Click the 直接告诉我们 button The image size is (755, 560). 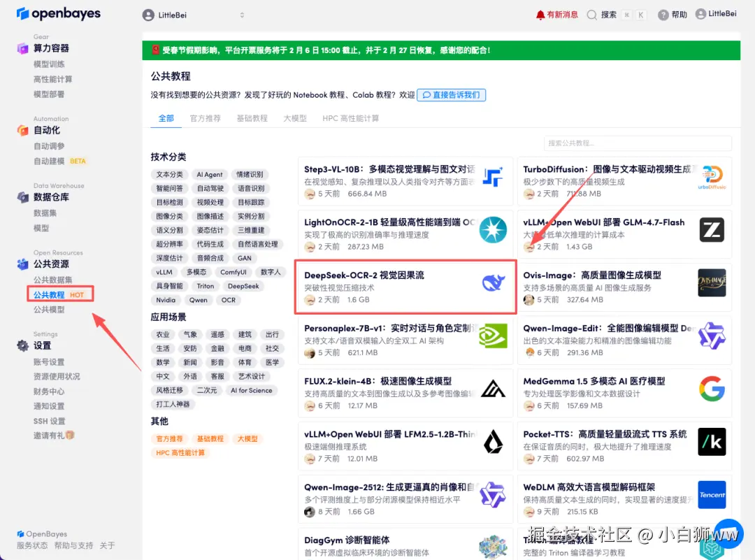(x=451, y=95)
